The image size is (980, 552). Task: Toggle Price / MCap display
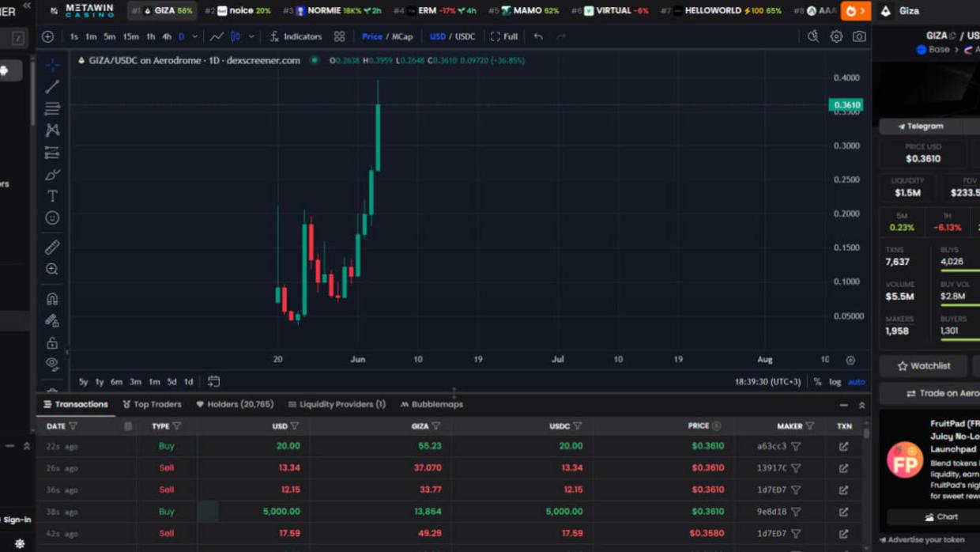click(387, 36)
